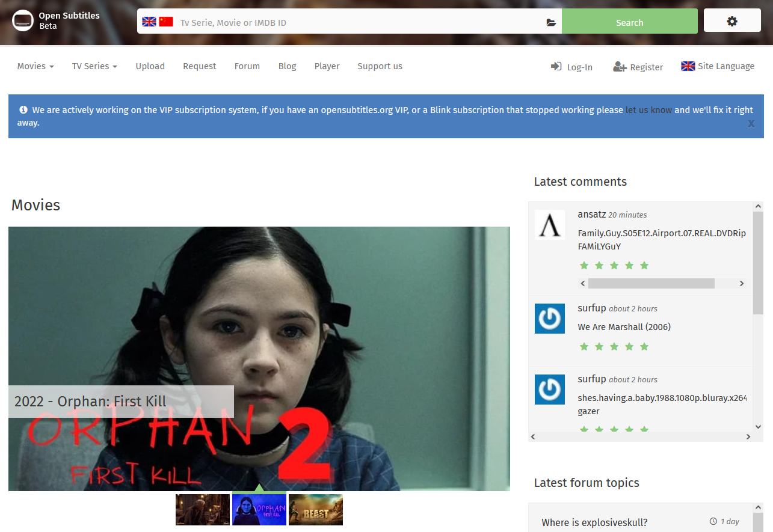The image size is (773, 532).
Task: Click down arrow of comments vertical scrollbar
Action: pos(758,426)
